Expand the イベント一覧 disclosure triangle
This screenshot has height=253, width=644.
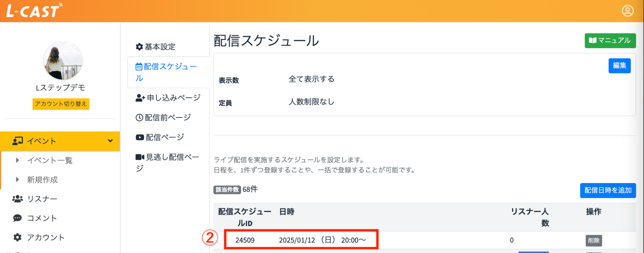coord(17,160)
